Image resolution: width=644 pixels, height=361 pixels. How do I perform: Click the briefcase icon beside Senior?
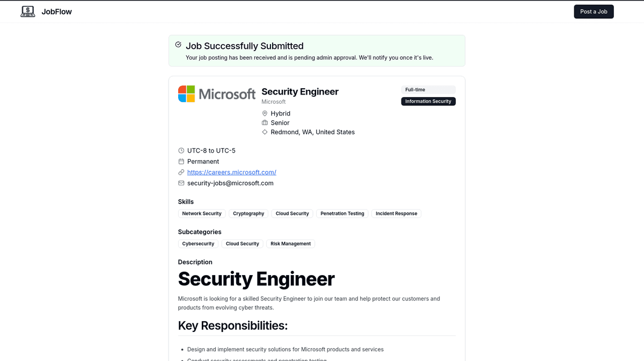[x=265, y=122]
